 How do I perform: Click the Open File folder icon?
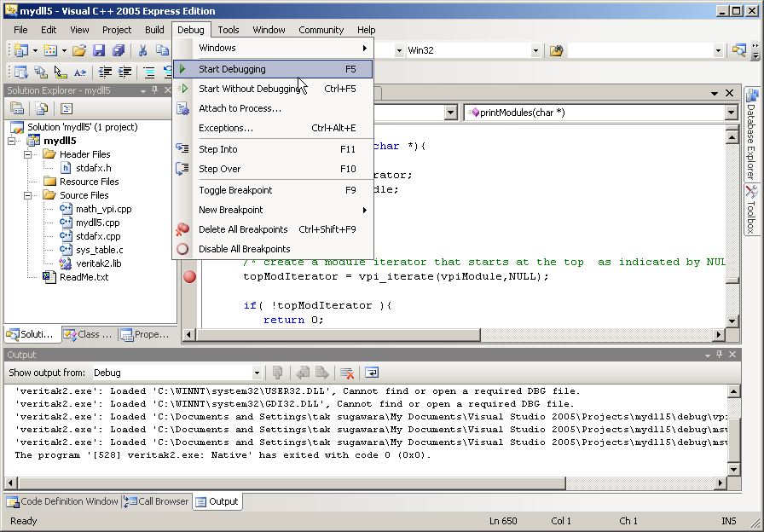(x=79, y=50)
